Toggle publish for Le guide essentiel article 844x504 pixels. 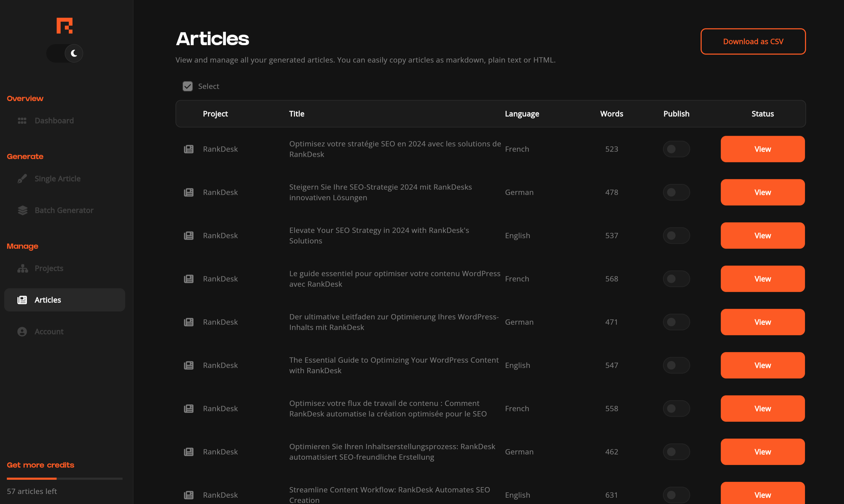click(676, 279)
